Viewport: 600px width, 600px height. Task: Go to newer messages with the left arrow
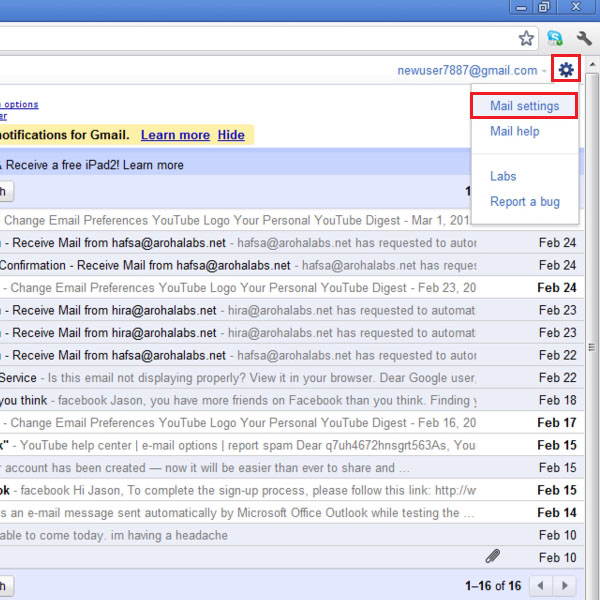pos(541,585)
